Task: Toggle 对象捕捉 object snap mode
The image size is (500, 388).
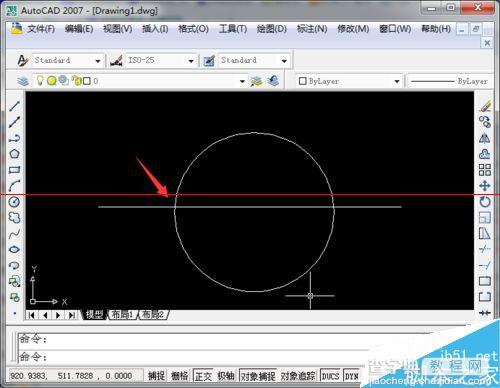Action: pyautogui.click(x=258, y=376)
